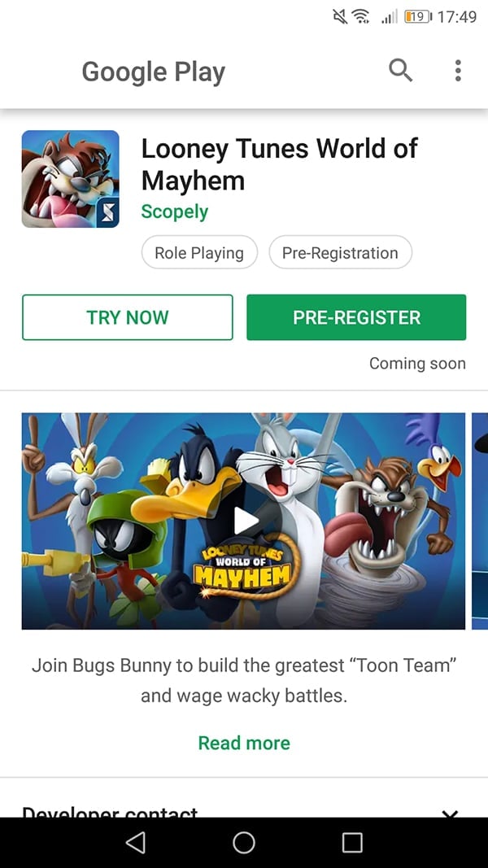Play the World of Mayhem trailer video

pos(243,521)
